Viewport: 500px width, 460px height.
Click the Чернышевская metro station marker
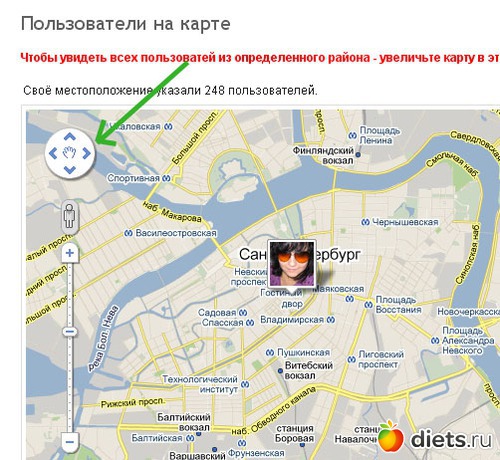[x=365, y=222]
